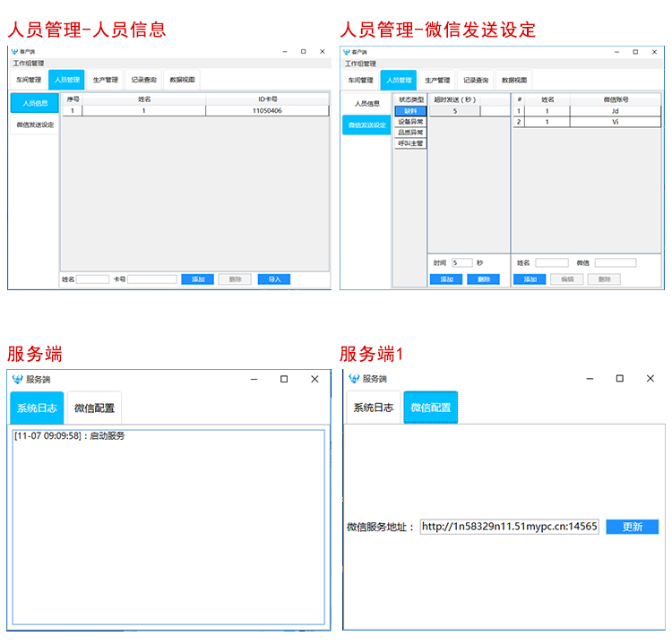Click the app logo in the 微信发送设定 window title bar
The image size is (672, 644).
(347, 52)
